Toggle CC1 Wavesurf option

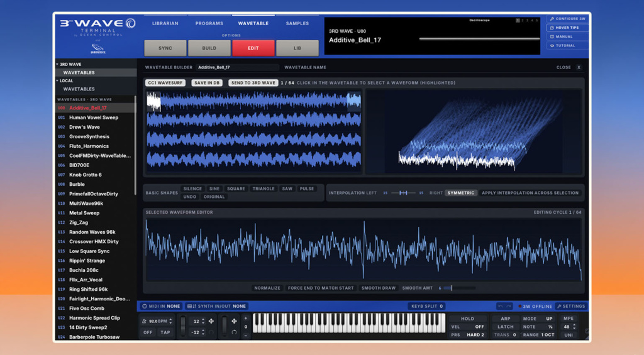pyautogui.click(x=165, y=83)
